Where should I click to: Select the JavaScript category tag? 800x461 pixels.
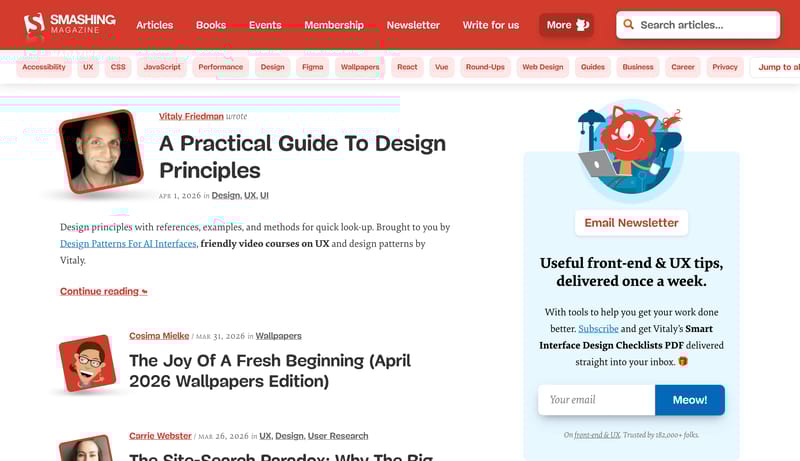coord(162,67)
